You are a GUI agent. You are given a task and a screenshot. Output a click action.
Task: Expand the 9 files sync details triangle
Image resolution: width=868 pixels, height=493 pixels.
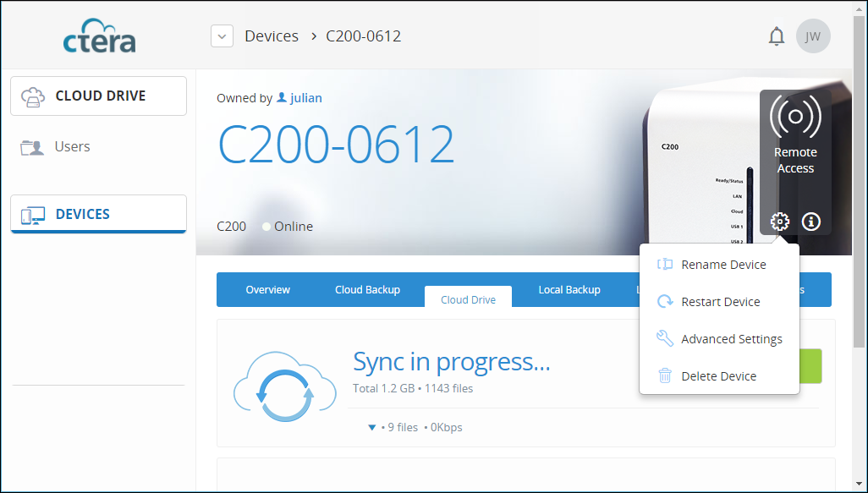click(372, 427)
